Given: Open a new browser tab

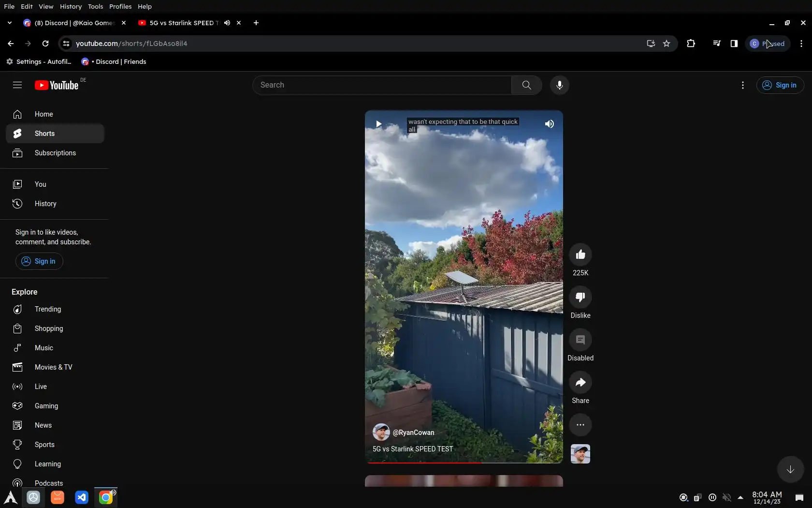Looking at the screenshot, I should pos(256,23).
